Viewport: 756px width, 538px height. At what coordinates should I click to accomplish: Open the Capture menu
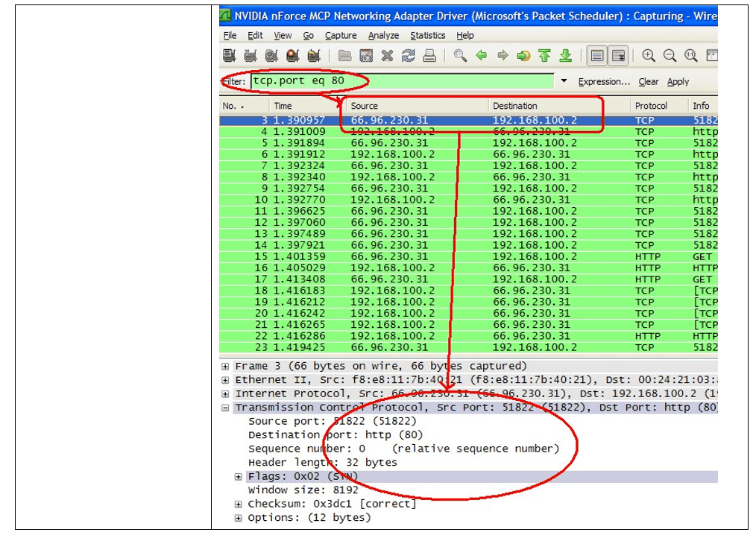pyautogui.click(x=341, y=36)
